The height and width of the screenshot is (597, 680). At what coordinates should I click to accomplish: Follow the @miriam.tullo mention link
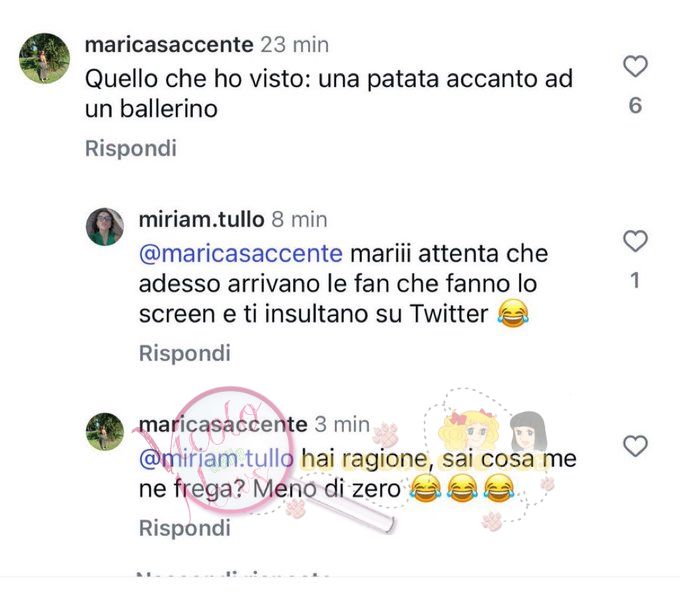(216, 459)
